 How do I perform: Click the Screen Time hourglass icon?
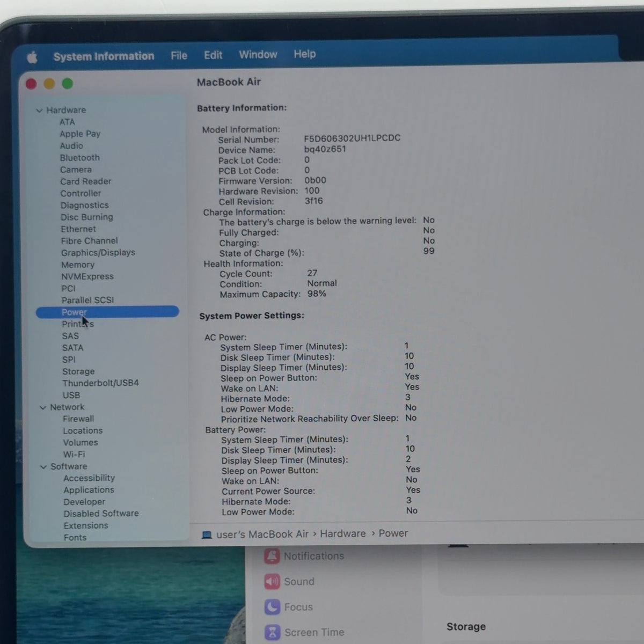point(273,632)
